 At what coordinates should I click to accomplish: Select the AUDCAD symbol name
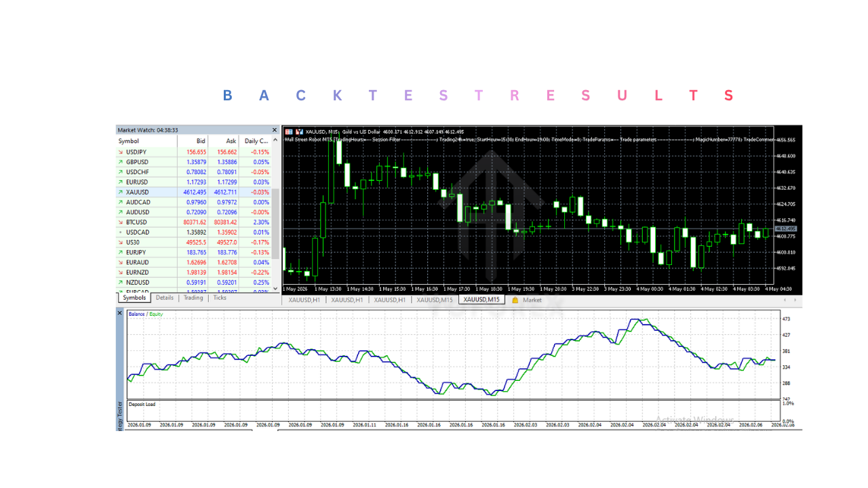[x=138, y=202]
